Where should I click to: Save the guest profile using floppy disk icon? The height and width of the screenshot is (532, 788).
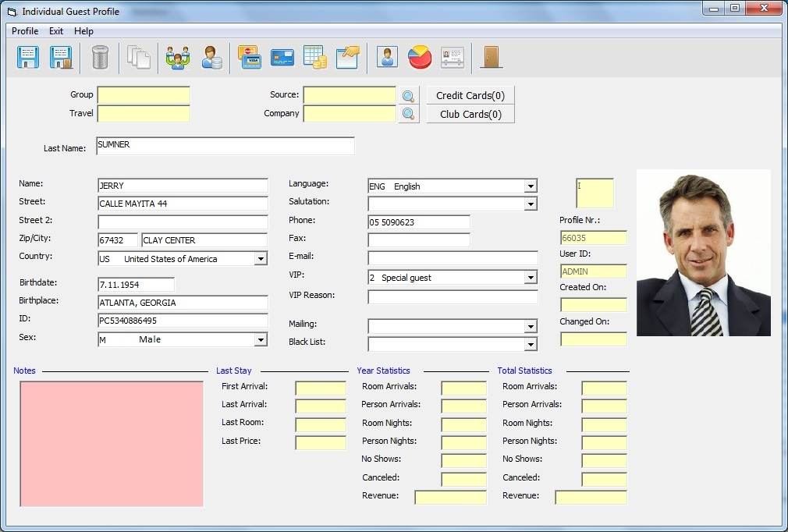coord(27,57)
